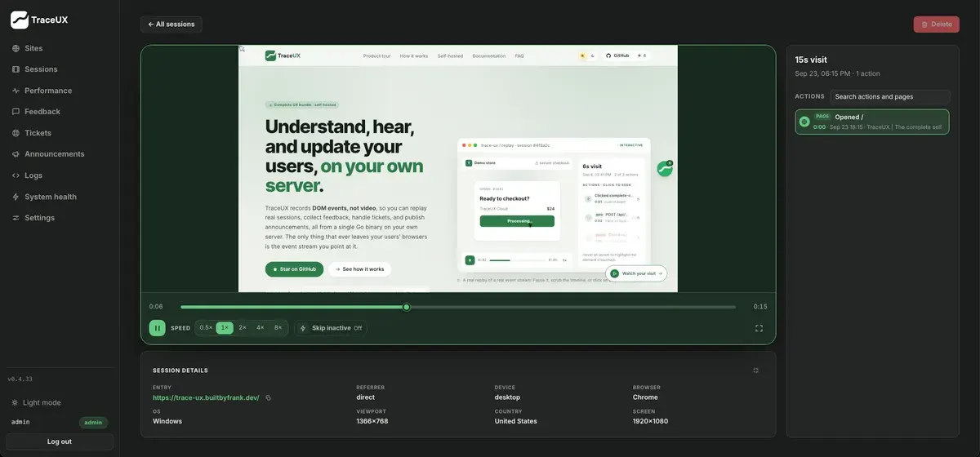Click See how it works in the replay
This screenshot has width=980, height=457.
[359, 269]
